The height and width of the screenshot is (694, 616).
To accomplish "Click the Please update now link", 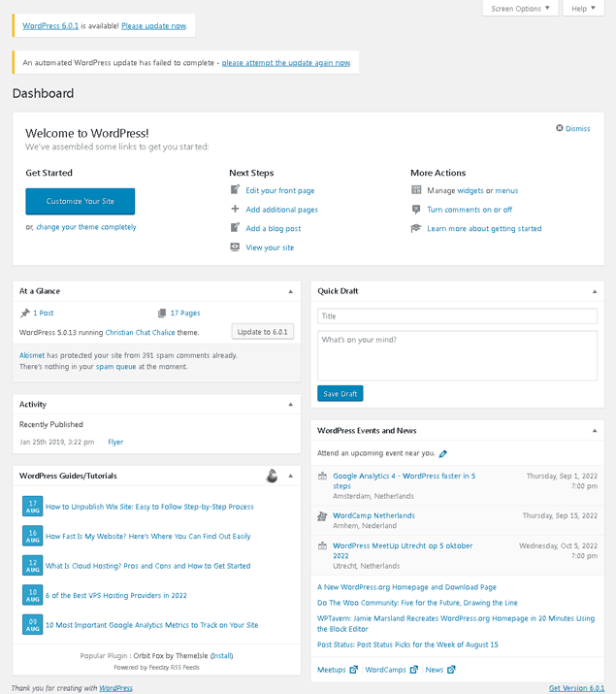I will 154,26.
